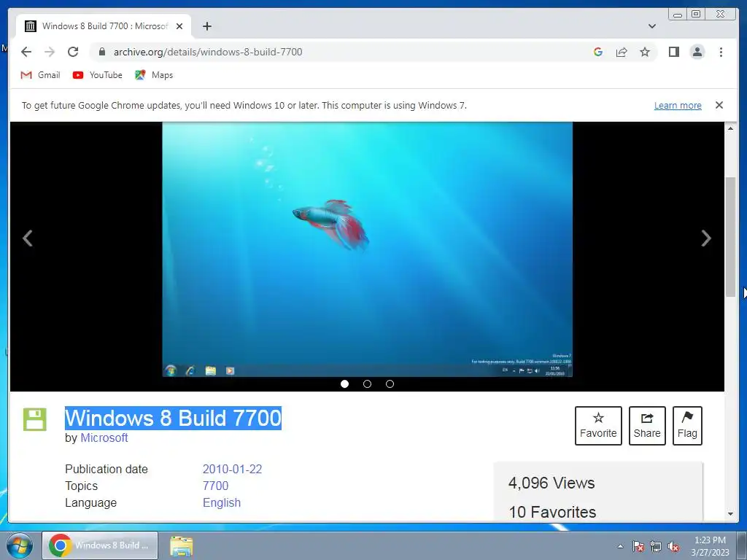
Task: Show next image in carousel
Action: pyautogui.click(x=706, y=238)
